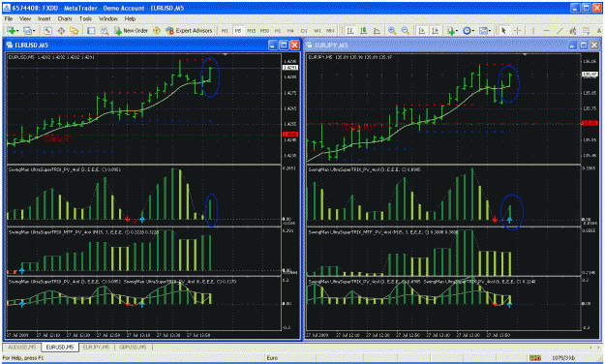Open the Charts menu
Screen dimensions: 605x364
(x=65, y=18)
